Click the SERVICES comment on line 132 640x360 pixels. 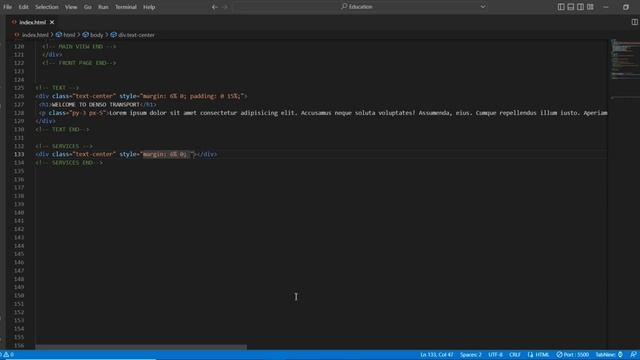pos(64,146)
